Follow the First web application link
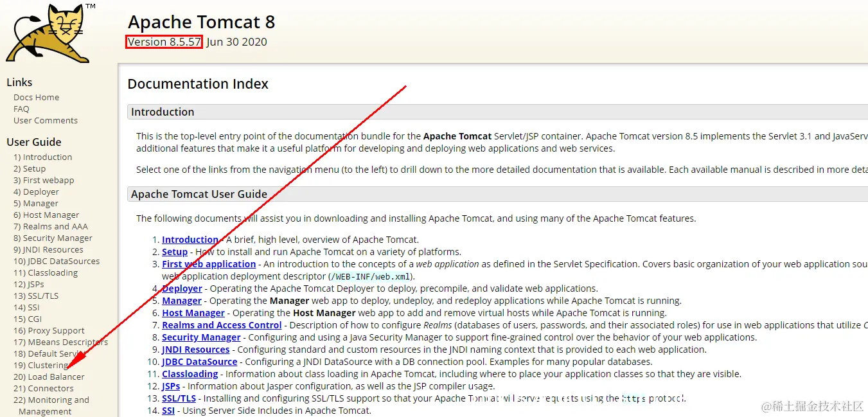This screenshot has width=868, height=417. (x=209, y=264)
